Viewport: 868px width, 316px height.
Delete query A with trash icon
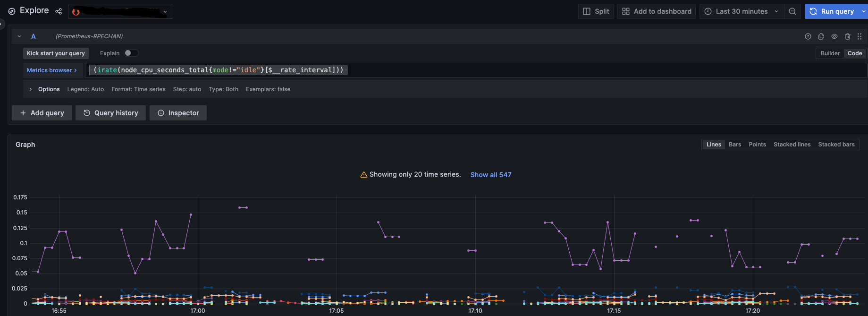(848, 36)
